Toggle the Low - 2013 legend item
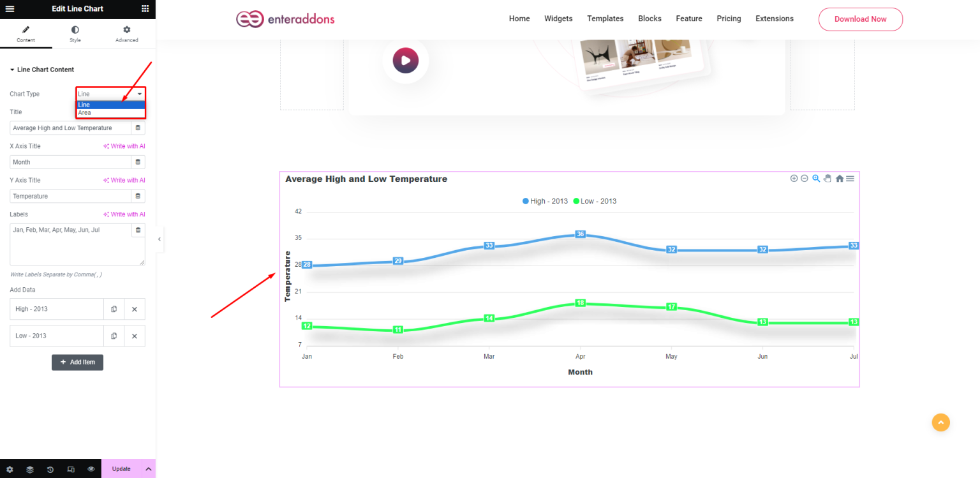This screenshot has width=980, height=478. [593, 200]
